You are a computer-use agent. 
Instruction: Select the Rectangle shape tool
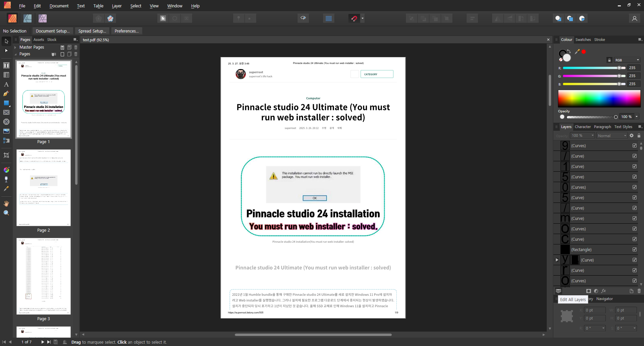(6, 103)
